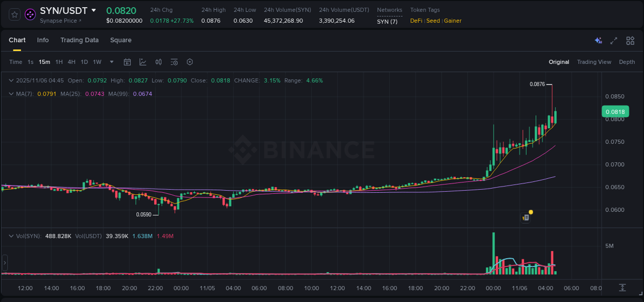Viewport: 644px width, 302px height.
Task: Collapse the MA indicator legend row
Action: pos(11,94)
